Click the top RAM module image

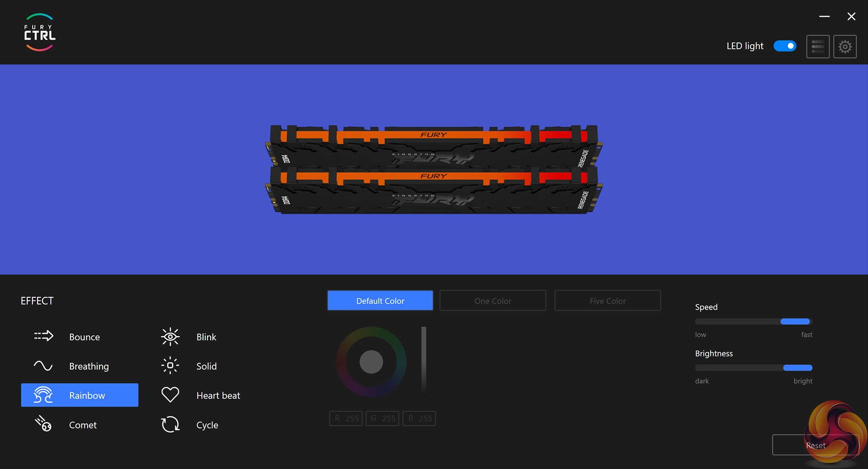tap(434, 146)
